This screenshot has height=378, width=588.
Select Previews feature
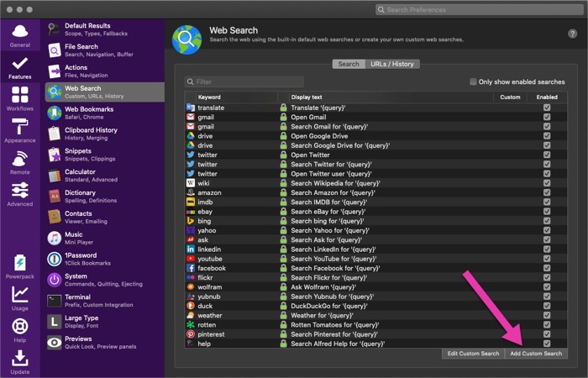point(105,343)
